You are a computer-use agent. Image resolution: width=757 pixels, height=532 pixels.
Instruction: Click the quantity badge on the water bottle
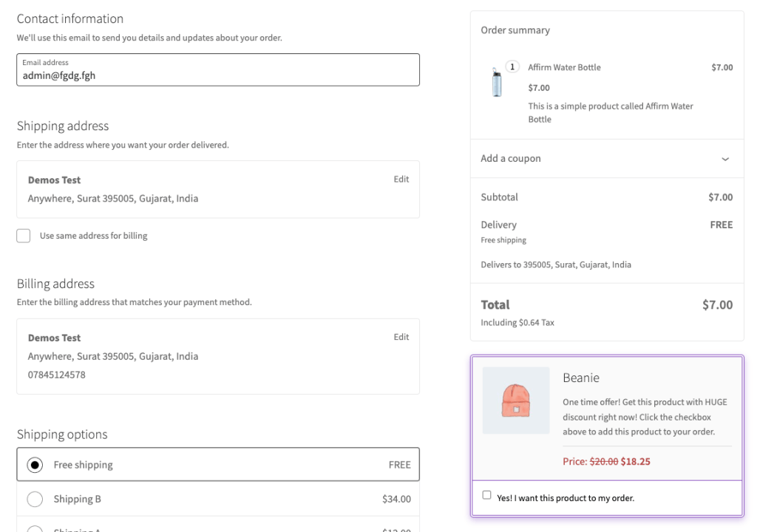pyautogui.click(x=512, y=66)
